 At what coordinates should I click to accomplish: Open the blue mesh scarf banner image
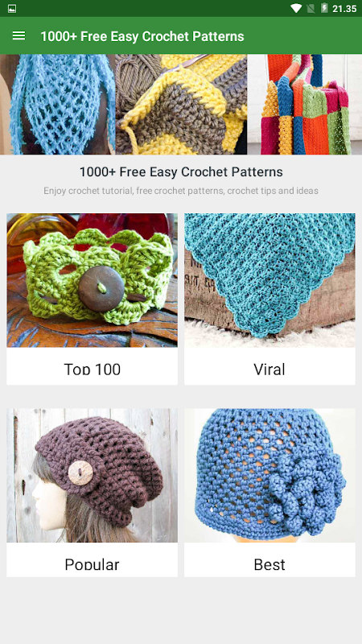[x=57, y=105]
